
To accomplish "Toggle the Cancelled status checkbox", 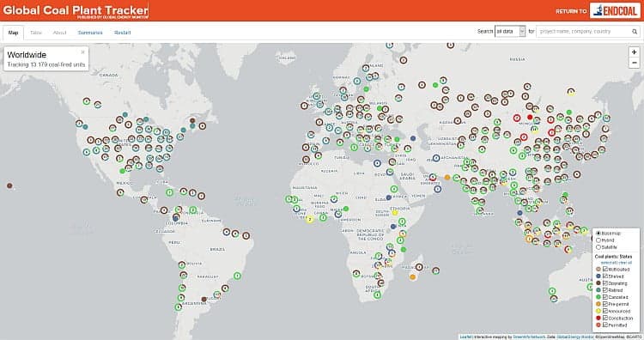I will pos(605,297).
